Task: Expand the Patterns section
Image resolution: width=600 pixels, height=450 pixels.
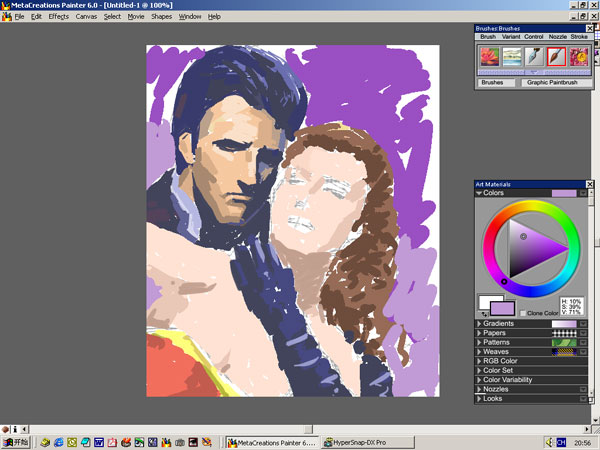Action: click(x=479, y=342)
